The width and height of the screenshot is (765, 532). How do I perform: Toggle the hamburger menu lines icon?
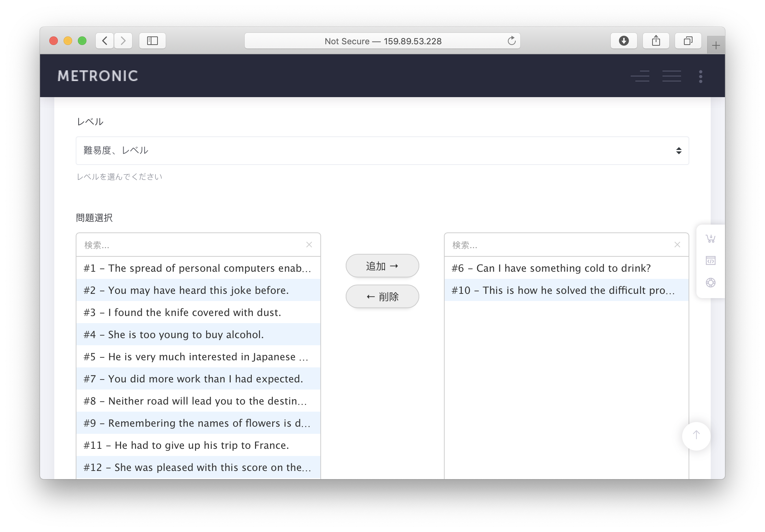point(671,76)
